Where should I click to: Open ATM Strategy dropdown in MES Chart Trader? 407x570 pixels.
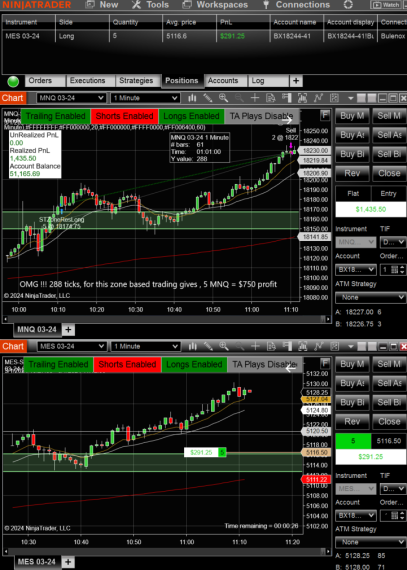click(x=371, y=542)
